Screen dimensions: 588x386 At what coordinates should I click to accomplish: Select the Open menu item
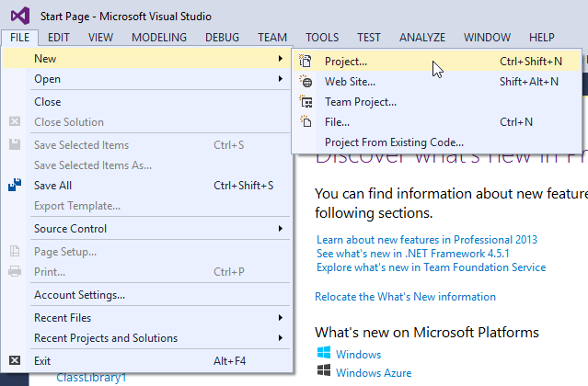[147, 79]
